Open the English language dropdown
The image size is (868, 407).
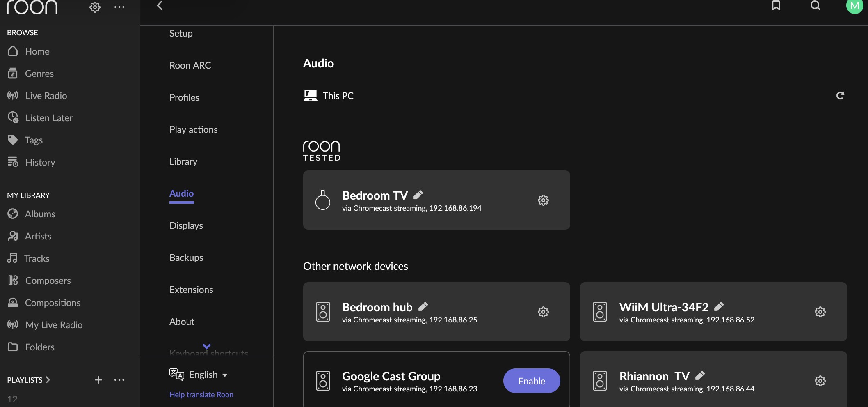pos(199,375)
